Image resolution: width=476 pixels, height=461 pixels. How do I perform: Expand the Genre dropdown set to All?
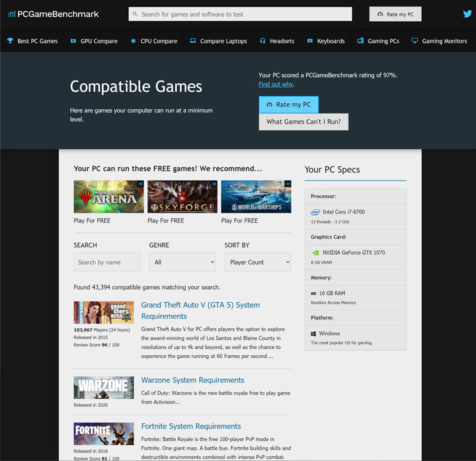pos(182,262)
